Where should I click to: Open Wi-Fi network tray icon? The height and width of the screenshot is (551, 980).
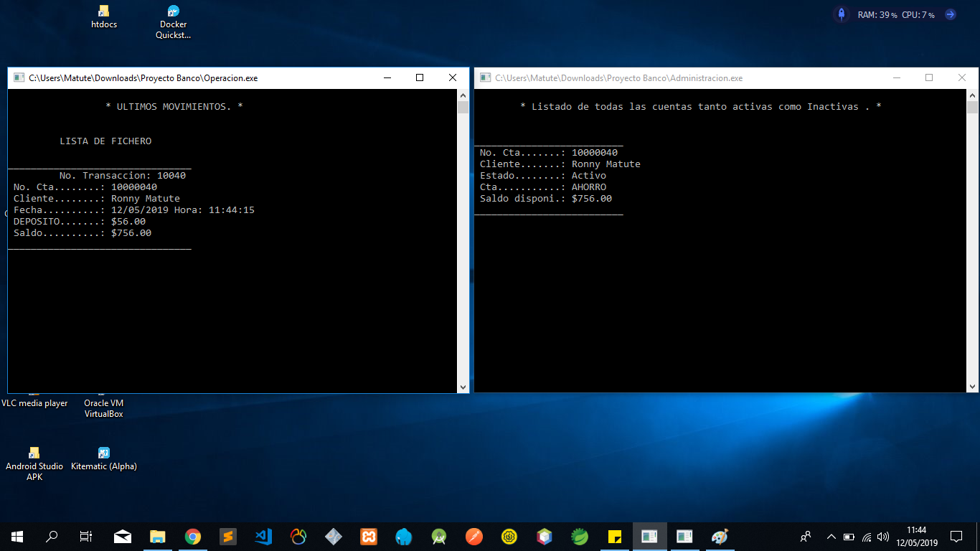pyautogui.click(x=867, y=536)
